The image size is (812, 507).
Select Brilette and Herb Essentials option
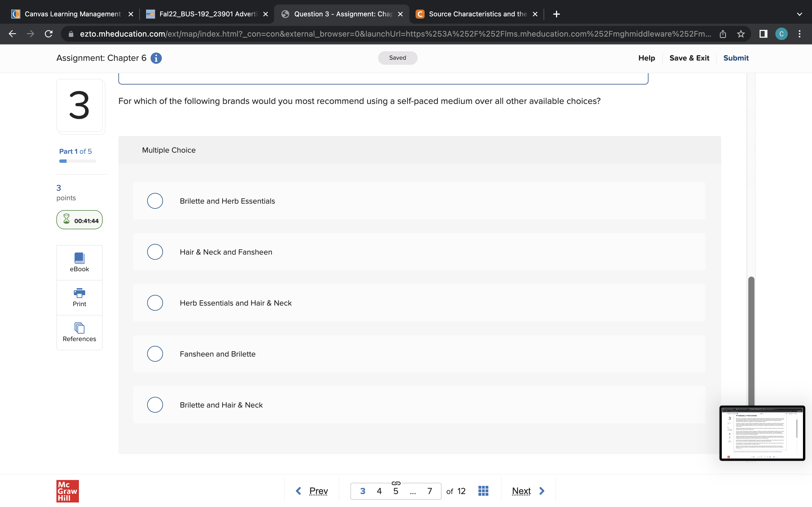pyautogui.click(x=155, y=201)
